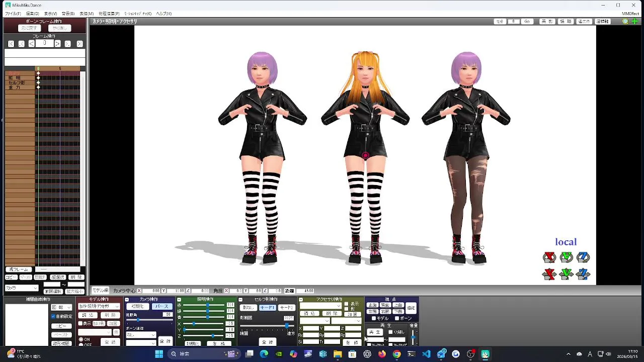Click the blue Z move axis icon
This screenshot has height=362, width=644.
[x=583, y=274]
